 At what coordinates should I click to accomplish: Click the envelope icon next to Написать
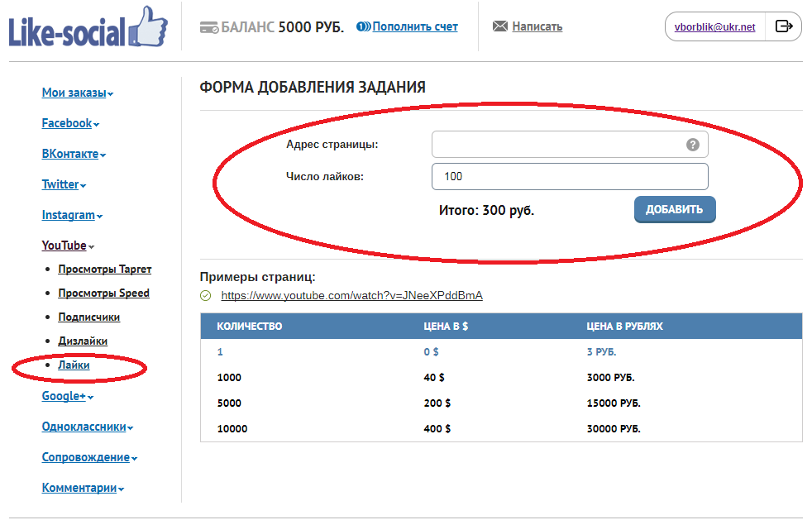click(499, 26)
